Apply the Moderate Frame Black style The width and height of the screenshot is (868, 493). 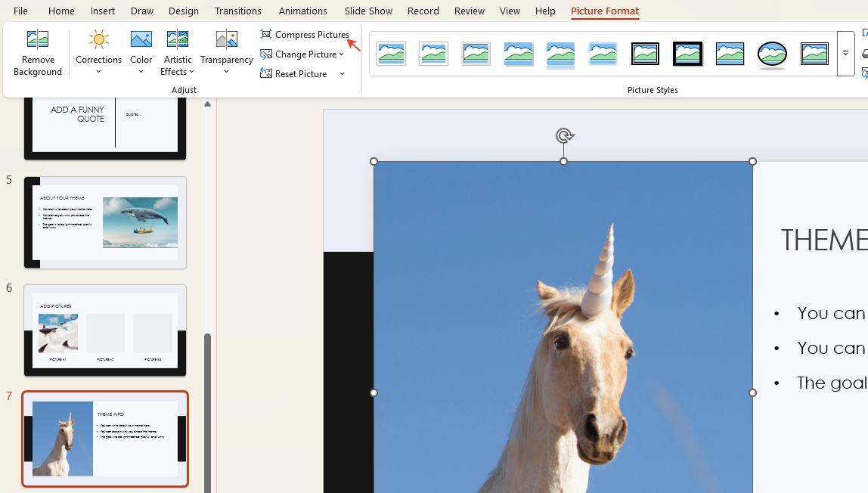[x=687, y=53]
